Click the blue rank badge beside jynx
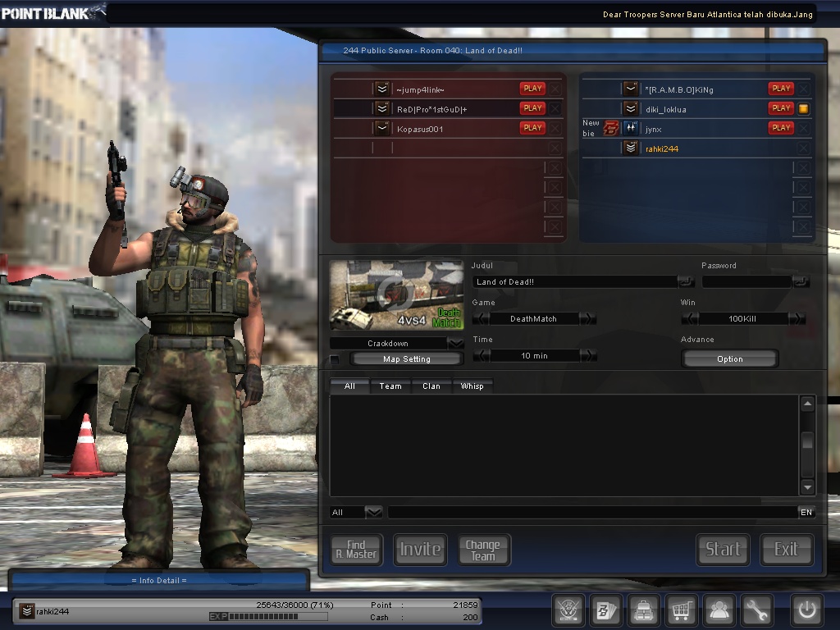Viewport: 840px width, 630px height. click(x=631, y=129)
